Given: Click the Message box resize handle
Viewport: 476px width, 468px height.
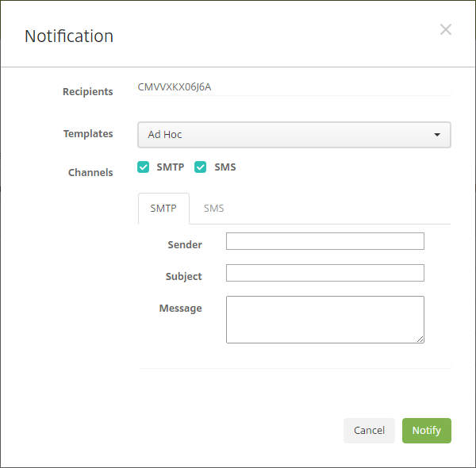Looking at the screenshot, I should 420,339.
